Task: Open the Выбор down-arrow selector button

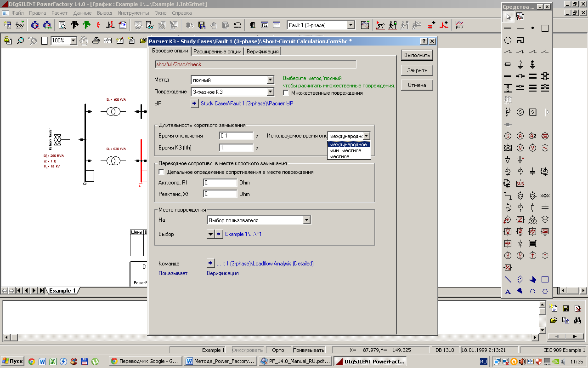Action: click(210, 234)
